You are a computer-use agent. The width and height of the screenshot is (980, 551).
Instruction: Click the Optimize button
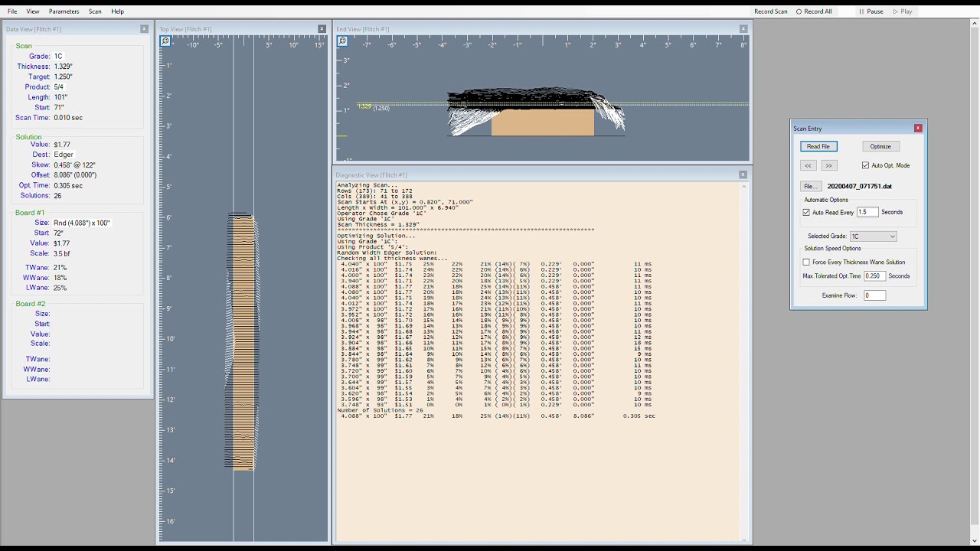pyautogui.click(x=880, y=146)
